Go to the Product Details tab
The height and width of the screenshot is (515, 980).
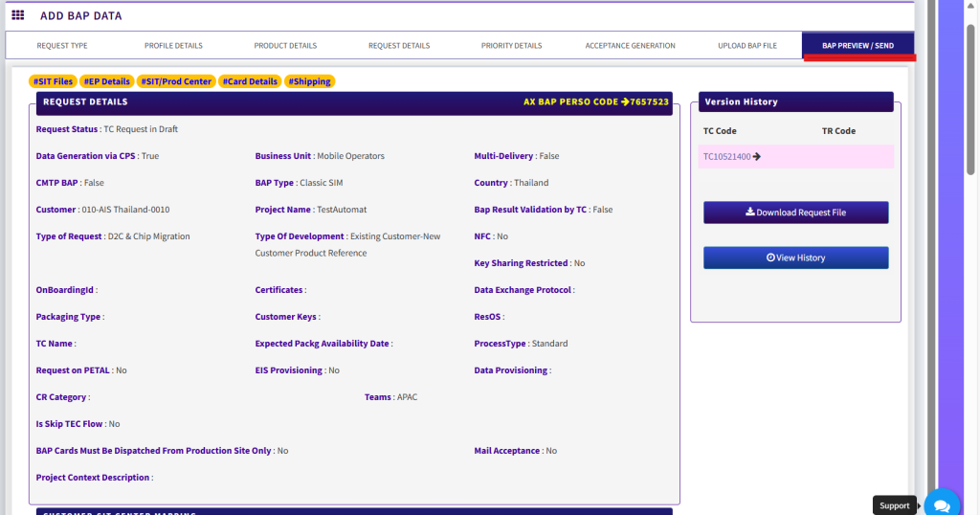[x=285, y=46]
